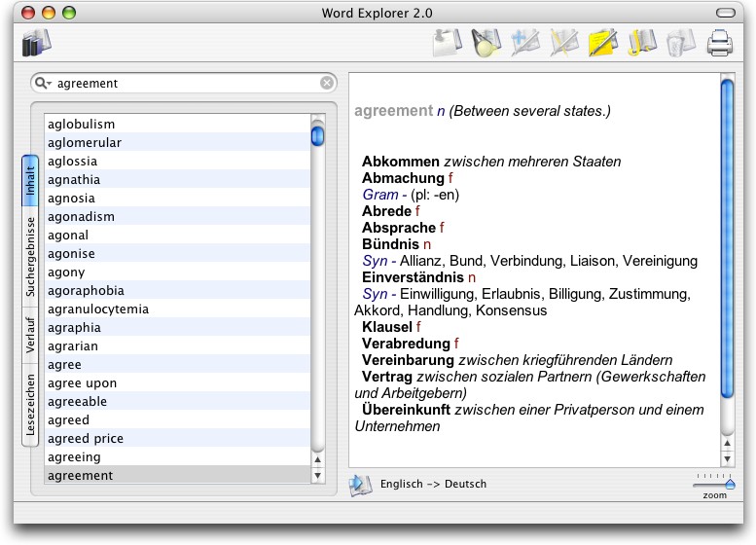Click the books library icon in toolbar

pos(36,43)
